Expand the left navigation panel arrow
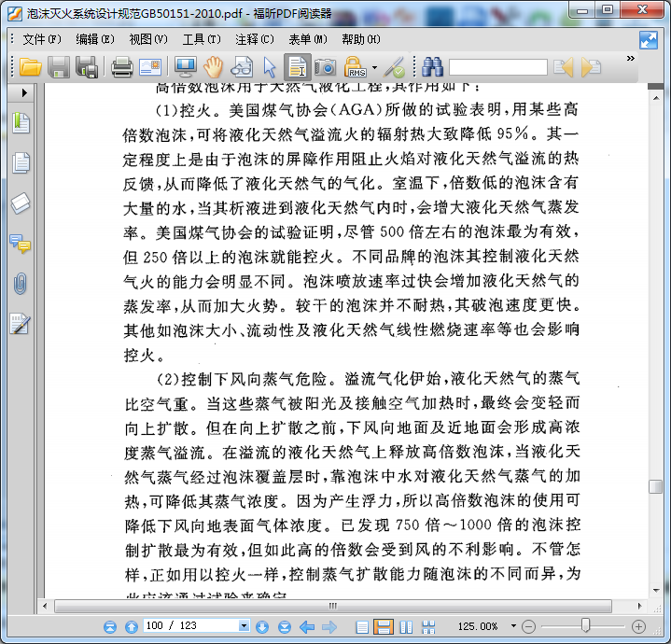The width and height of the screenshot is (671, 644). point(24,92)
